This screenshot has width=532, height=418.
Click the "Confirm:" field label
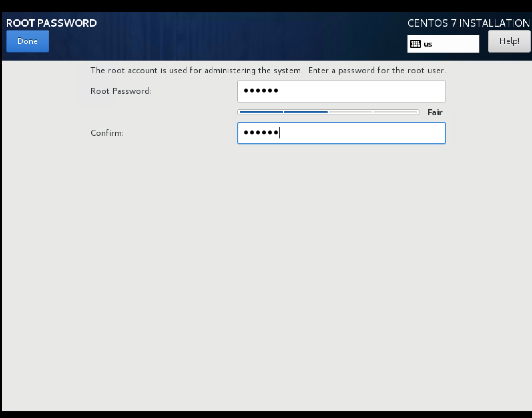click(x=107, y=133)
